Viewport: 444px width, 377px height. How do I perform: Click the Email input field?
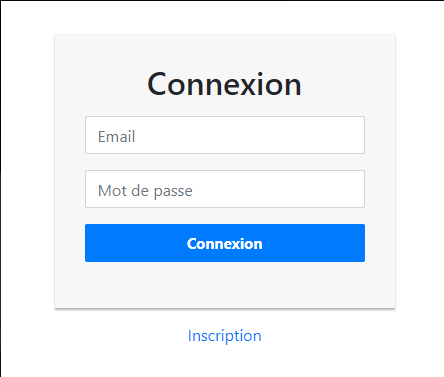click(225, 135)
